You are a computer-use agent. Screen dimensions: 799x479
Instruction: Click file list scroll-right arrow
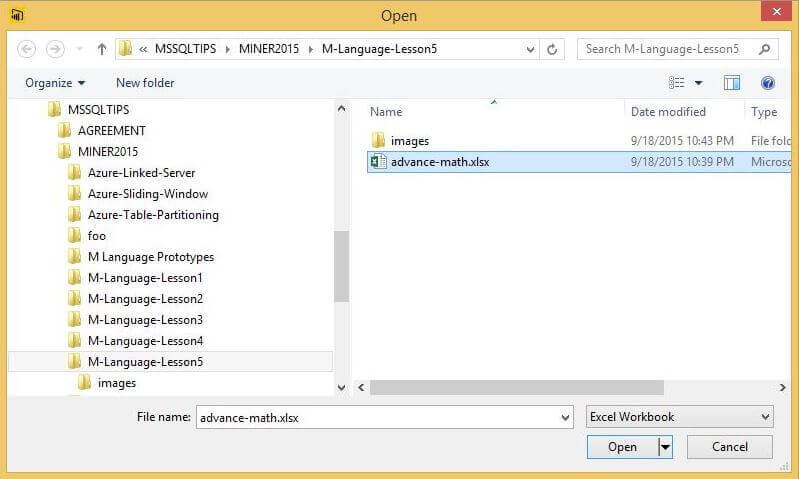783,387
